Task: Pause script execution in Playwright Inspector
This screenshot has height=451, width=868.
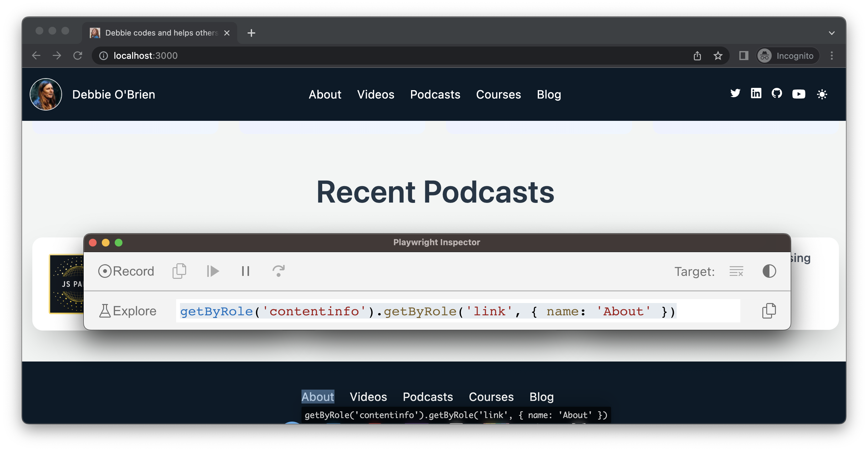Action: tap(245, 271)
